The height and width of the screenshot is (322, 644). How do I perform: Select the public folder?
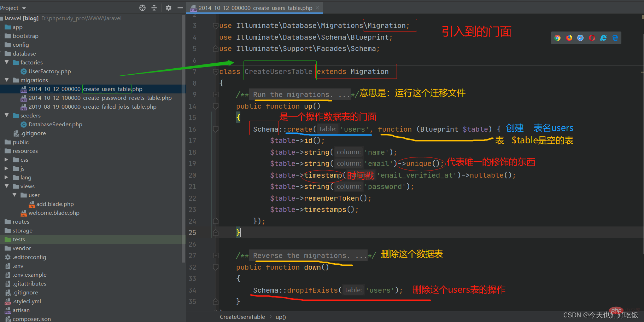(21, 142)
